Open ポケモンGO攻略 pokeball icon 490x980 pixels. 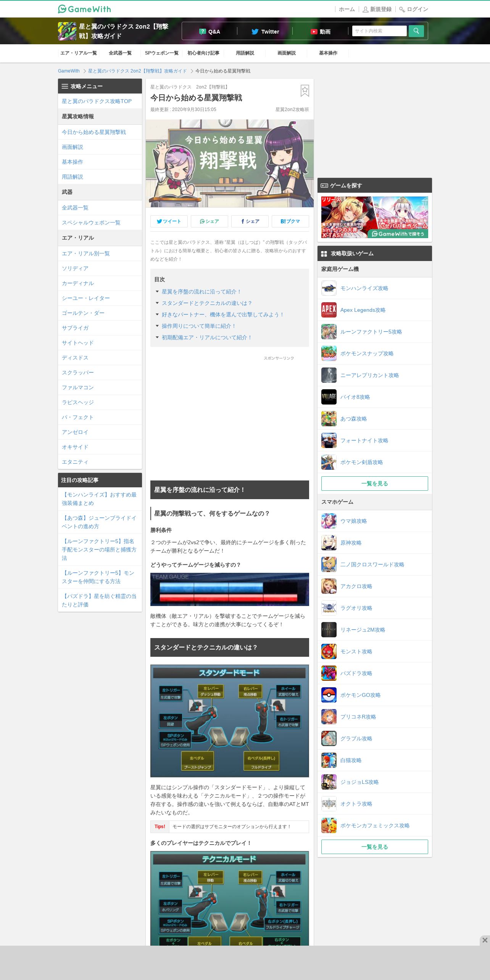coord(329,695)
